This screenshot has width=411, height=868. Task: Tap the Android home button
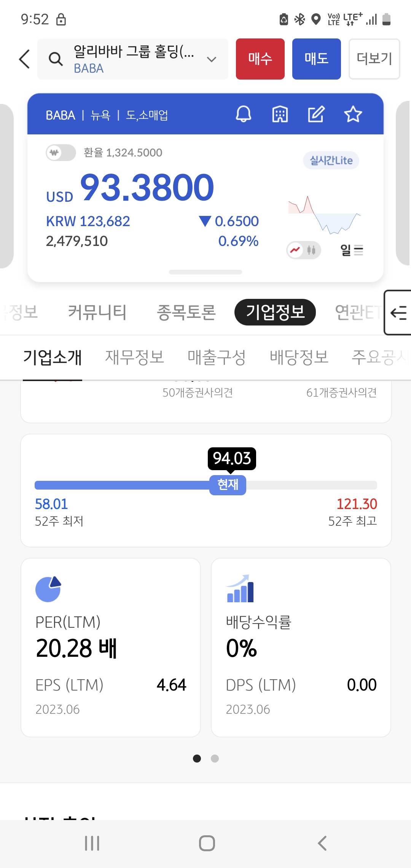click(207, 843)
